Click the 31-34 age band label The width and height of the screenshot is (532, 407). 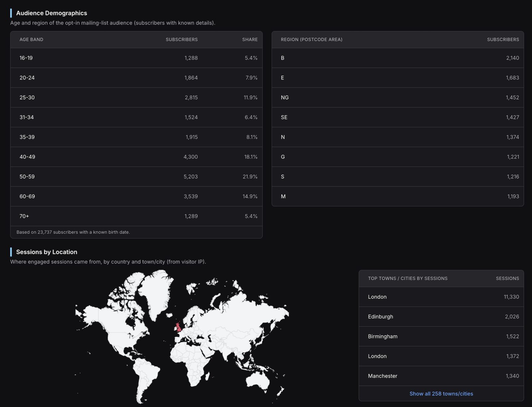pyautogui.click(x=27, y=117)
